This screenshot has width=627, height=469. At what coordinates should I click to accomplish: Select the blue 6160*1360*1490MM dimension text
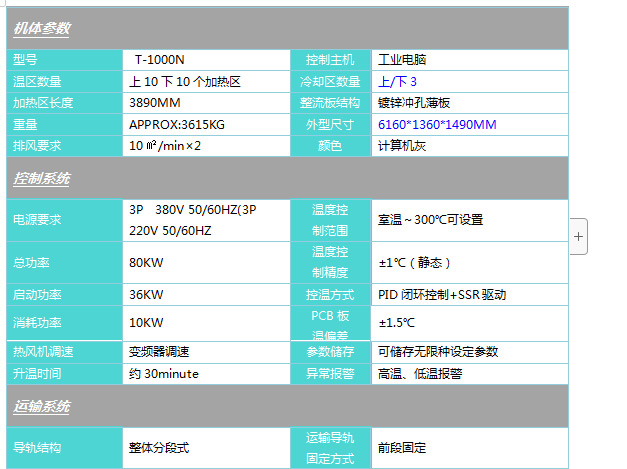coord(437,124)
